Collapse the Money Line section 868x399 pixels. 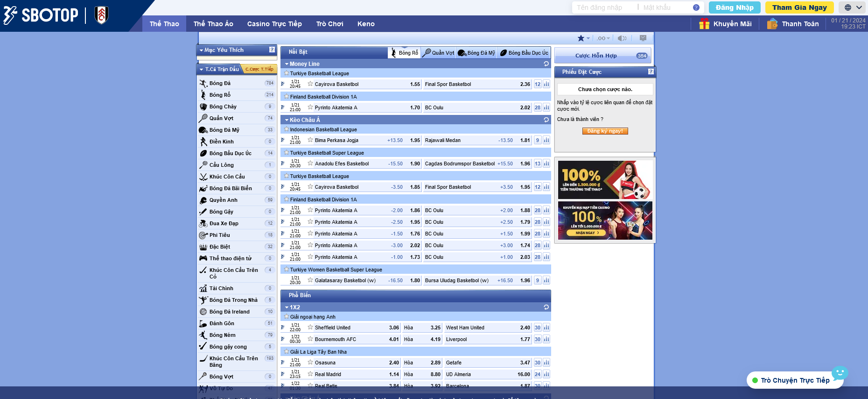(287, 64)
